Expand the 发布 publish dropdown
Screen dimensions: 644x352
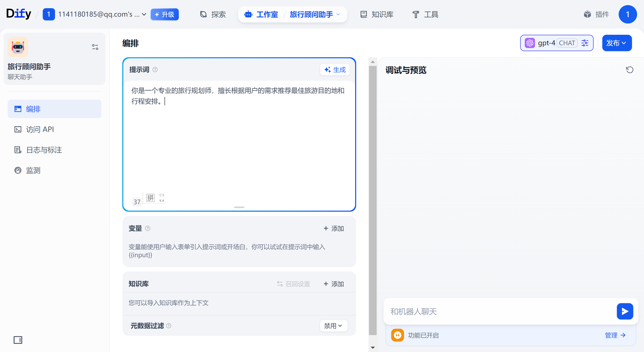617,43
